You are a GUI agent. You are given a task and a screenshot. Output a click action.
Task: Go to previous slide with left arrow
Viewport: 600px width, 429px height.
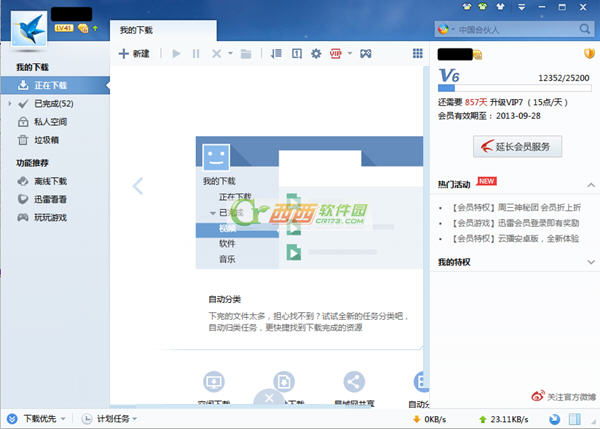click(x=138, y=186)
